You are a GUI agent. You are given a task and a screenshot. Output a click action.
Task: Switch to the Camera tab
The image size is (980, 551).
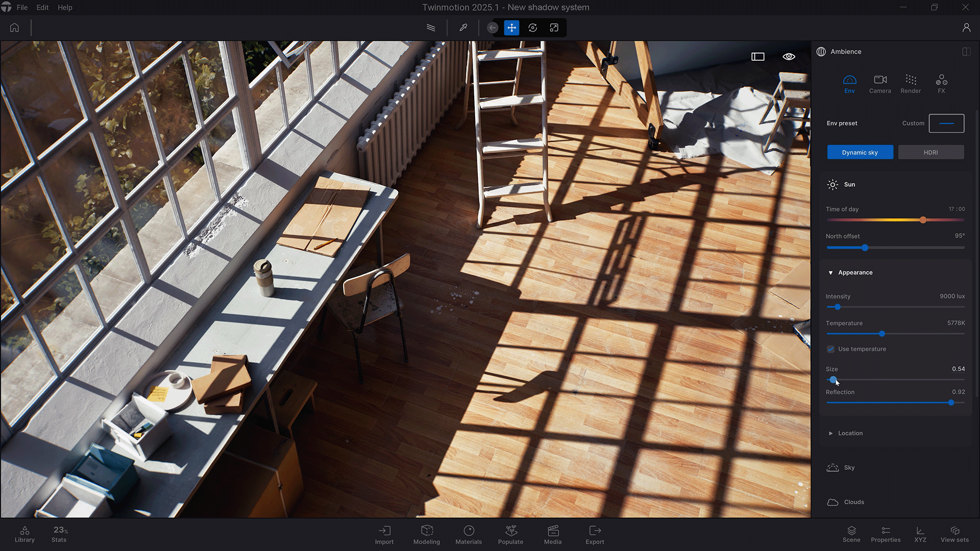pyautogui.click(x=880, y=84)
